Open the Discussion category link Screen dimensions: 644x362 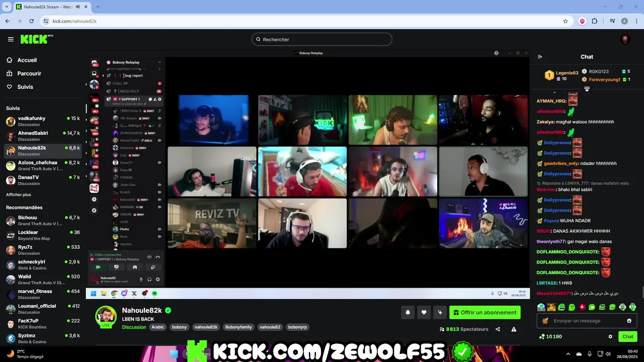click(x=134, y=327)
